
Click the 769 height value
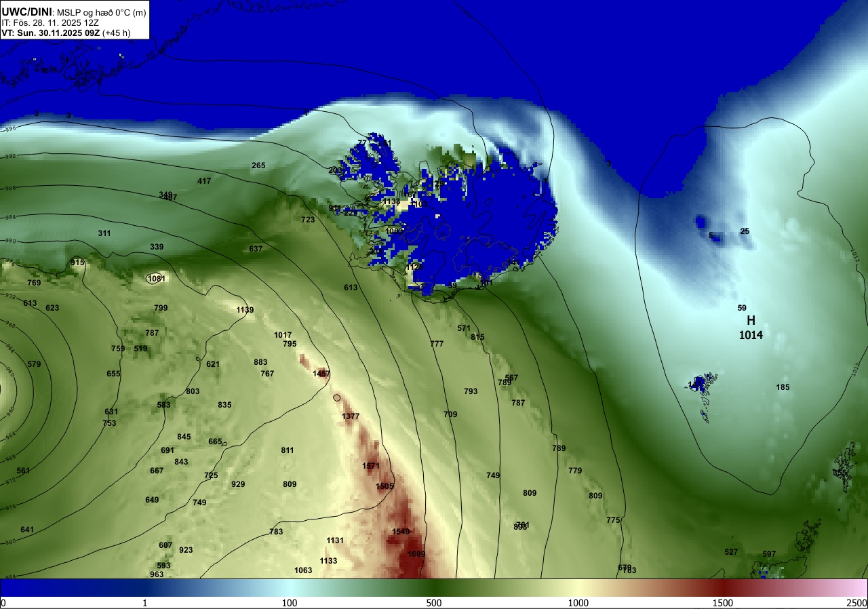click(34, 283)
